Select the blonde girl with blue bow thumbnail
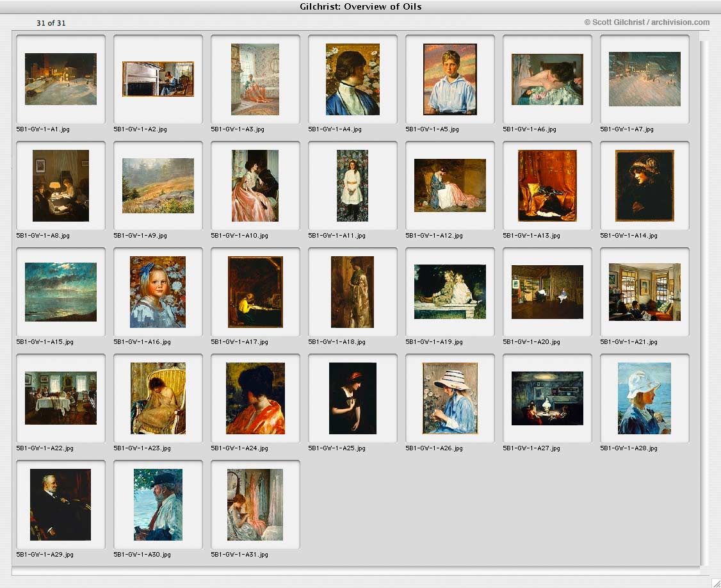721x588 pixels. point(158,291)
